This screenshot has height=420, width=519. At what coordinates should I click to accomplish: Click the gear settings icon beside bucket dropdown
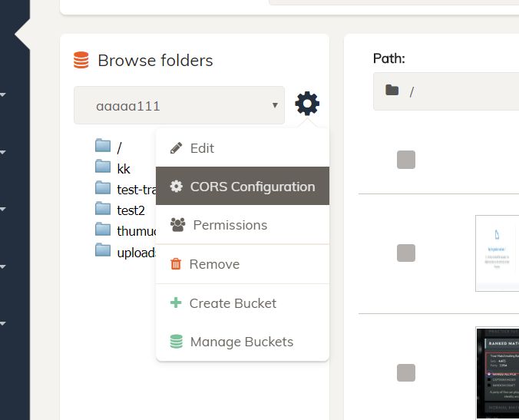pos(307,103)
